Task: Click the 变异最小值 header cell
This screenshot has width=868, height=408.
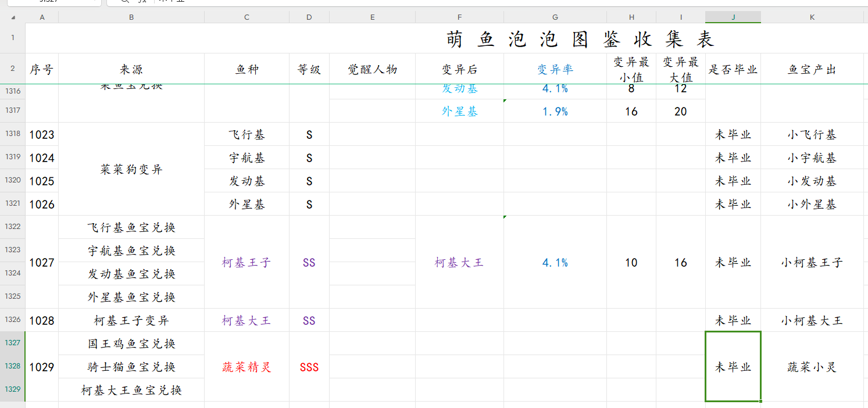Action: [631, 70]
